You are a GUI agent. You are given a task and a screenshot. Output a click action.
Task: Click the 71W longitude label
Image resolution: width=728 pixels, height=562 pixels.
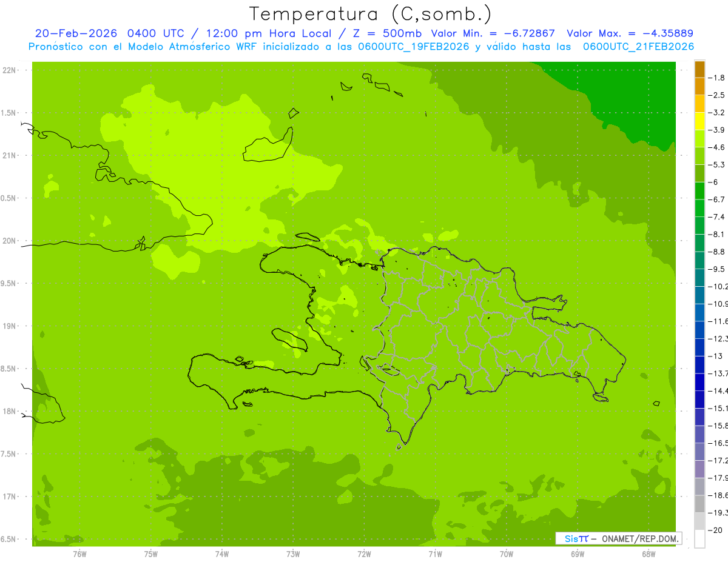tap(435, 554)
